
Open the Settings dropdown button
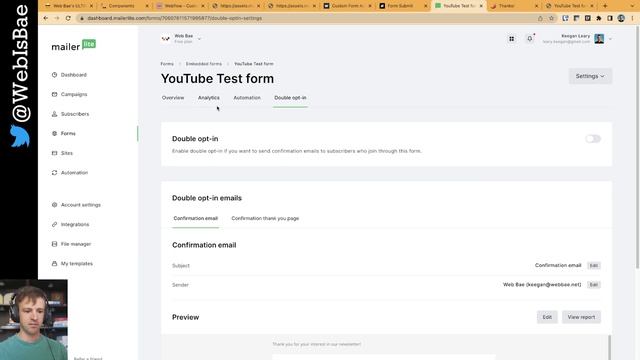(x=590, y=76)
